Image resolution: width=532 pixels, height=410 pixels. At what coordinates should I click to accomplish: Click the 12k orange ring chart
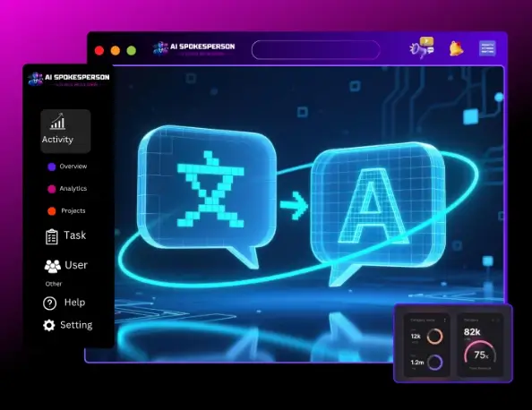[434, 337]
